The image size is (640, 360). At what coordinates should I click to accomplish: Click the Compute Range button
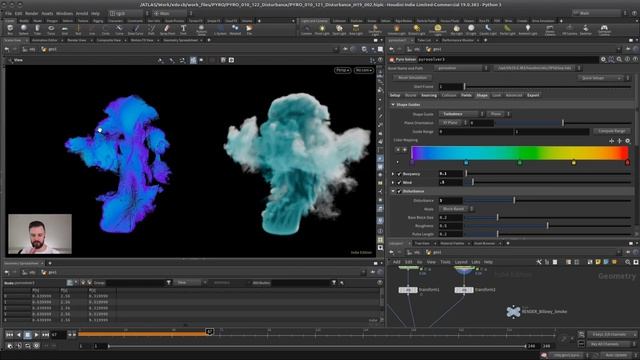coord(611,131)
